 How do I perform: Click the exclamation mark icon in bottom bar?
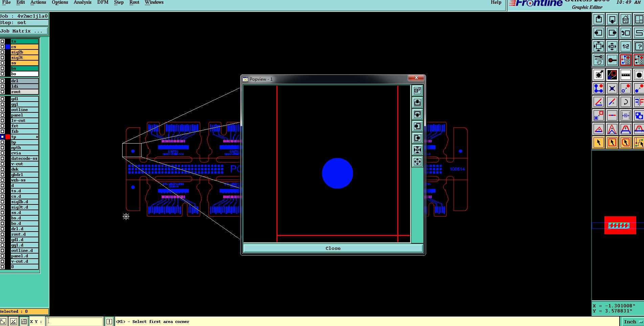pos(109,322)
